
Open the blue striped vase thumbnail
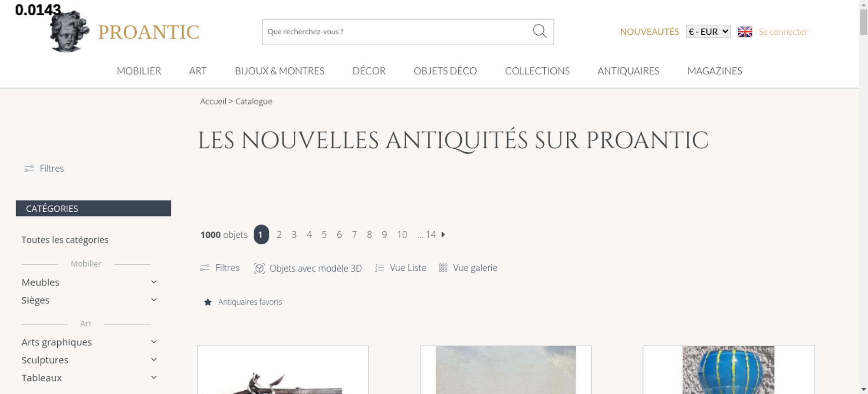[728, 370]
